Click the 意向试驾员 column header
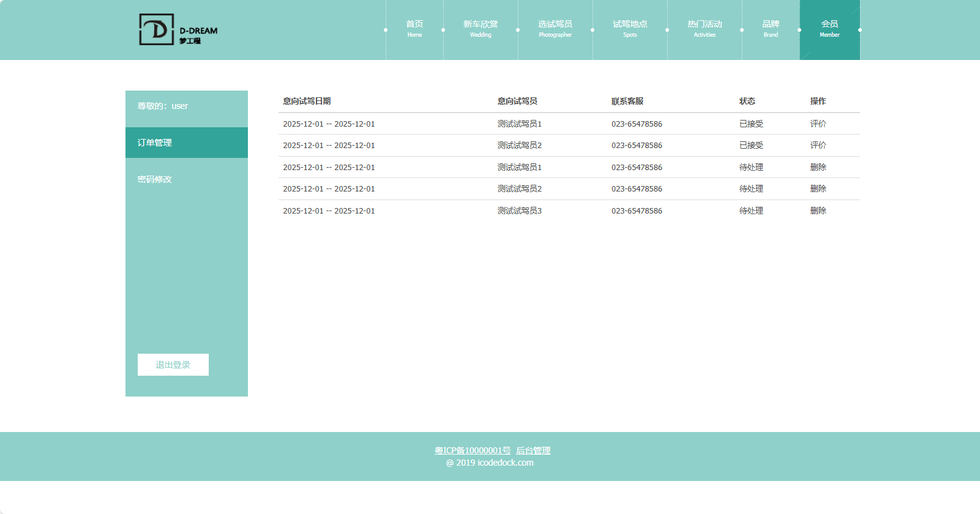This screenshot has width=980, height=514. pos(517,101)
